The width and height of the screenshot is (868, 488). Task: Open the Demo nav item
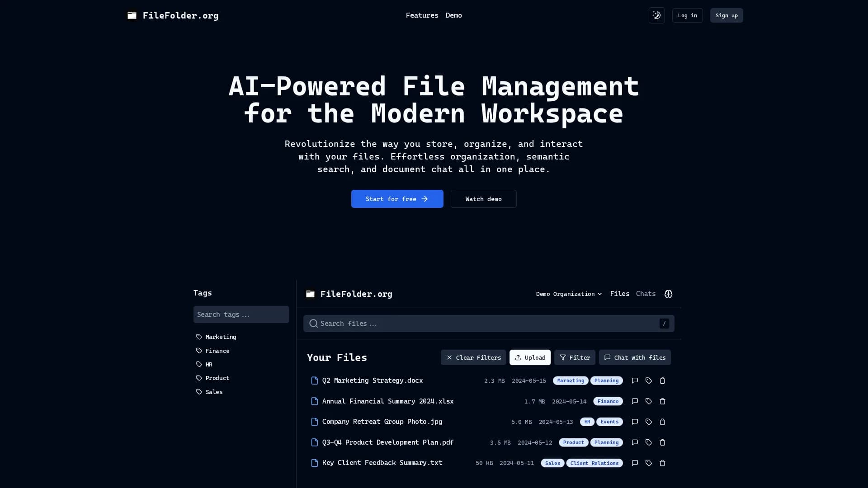click(453, 15)
